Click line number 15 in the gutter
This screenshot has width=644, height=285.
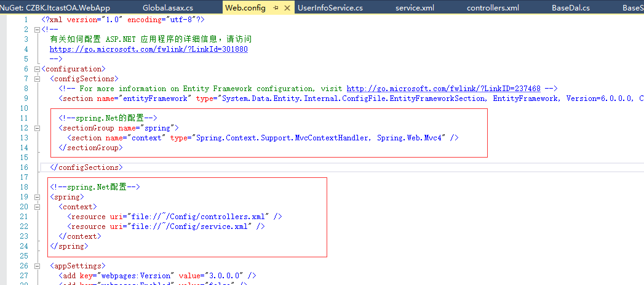click(24, 158)
